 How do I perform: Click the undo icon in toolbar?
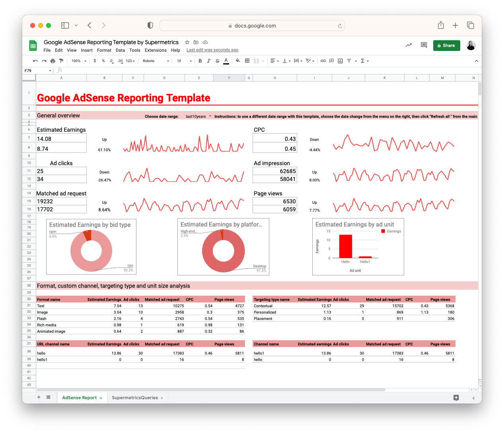click(35, 61)
